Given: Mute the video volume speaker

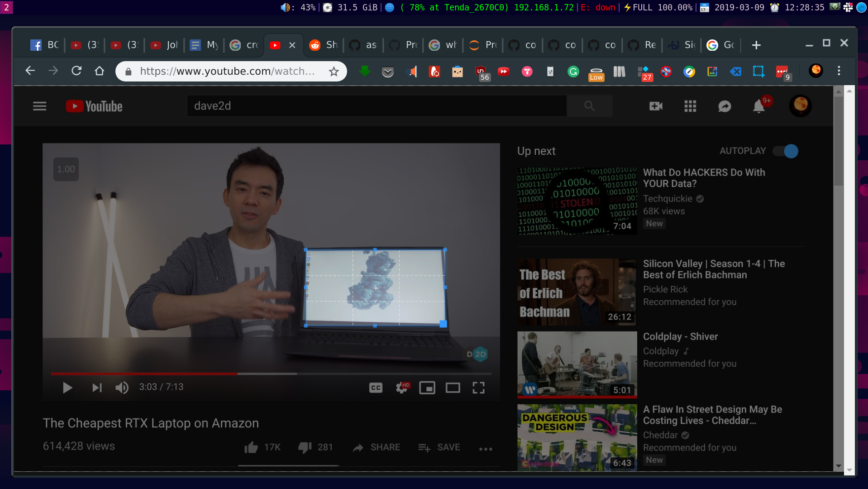Looking at the screenshot, I should [x=122, y=388].
